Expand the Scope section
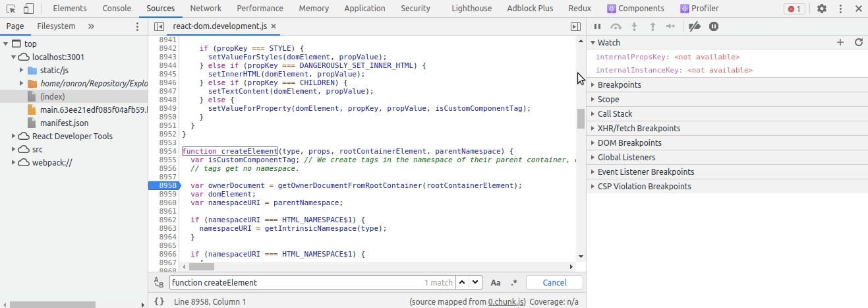Image resolution: width=868 pixels, height=308 pixels. pos(727,99)
